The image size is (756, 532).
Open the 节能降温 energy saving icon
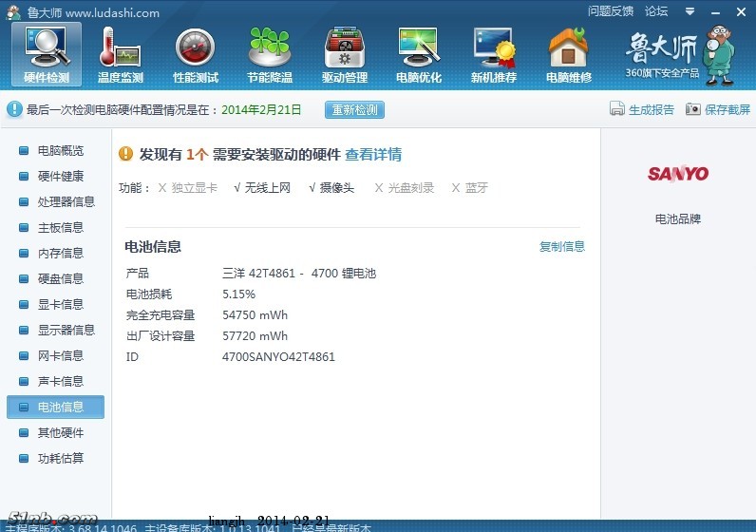coord(270,54)
